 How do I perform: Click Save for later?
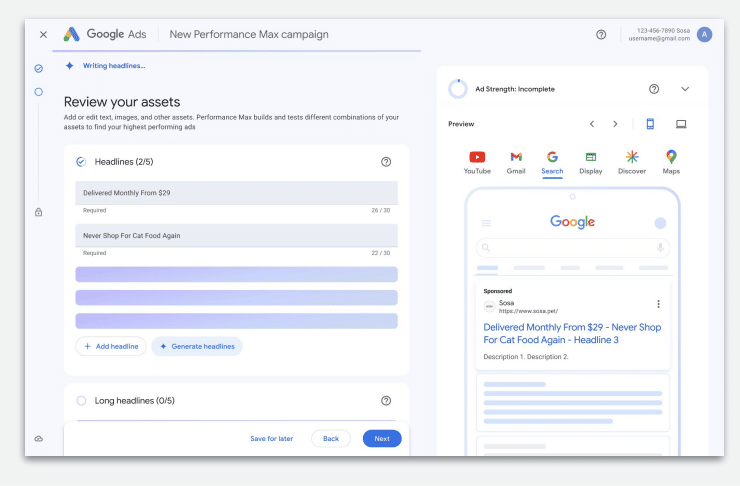tap(271, 439)
